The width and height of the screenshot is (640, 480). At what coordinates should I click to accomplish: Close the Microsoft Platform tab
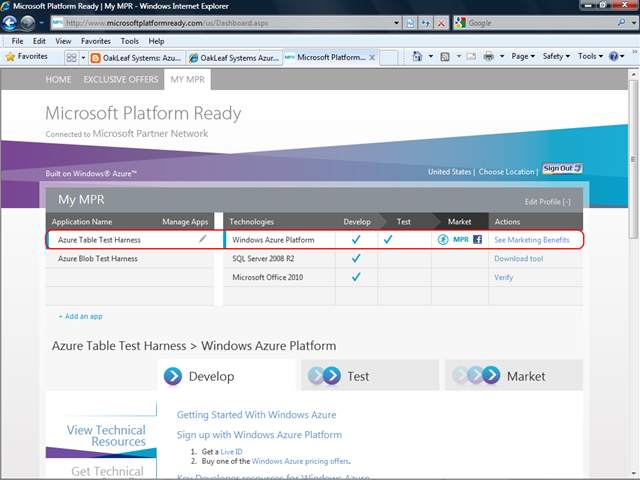tap(372, 58)
